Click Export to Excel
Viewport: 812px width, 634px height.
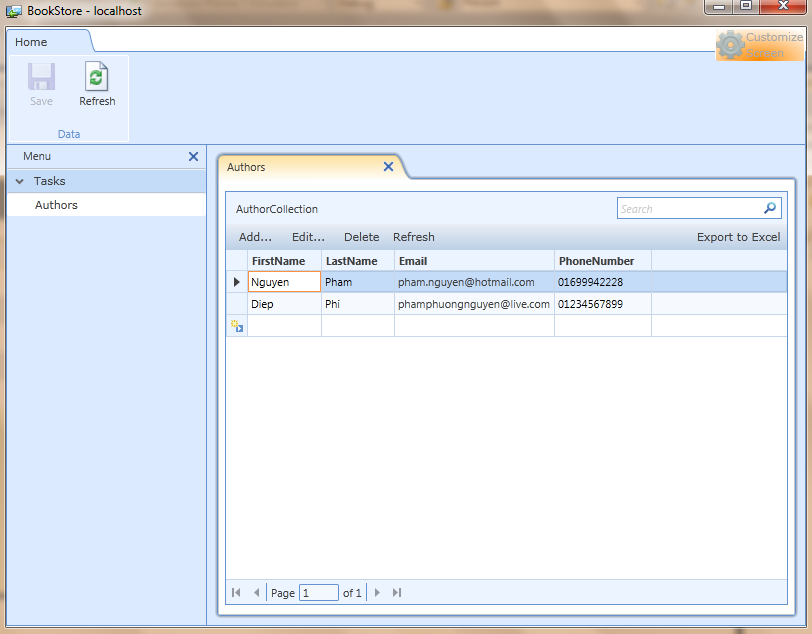(x=738, y=237)
